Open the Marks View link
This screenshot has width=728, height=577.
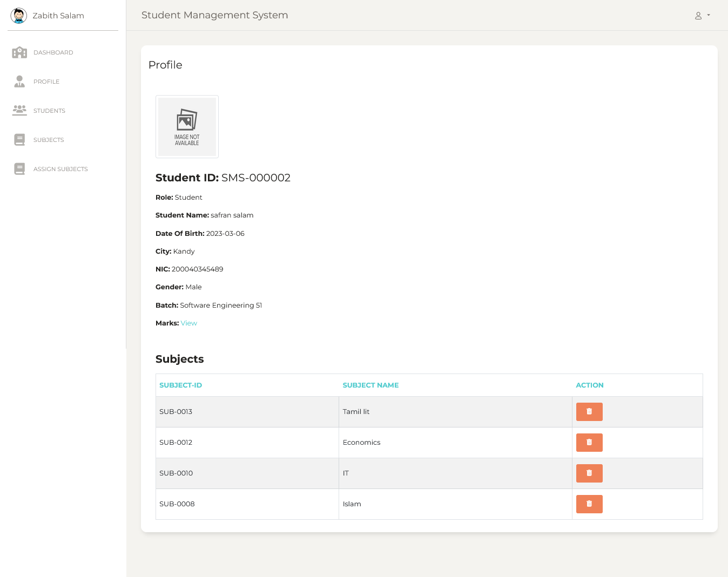tap(189, 323)
